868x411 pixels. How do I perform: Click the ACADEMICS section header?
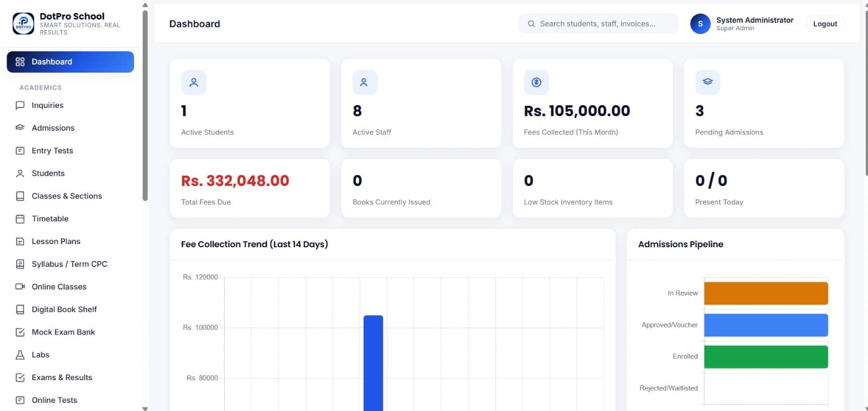pos(41,87)
